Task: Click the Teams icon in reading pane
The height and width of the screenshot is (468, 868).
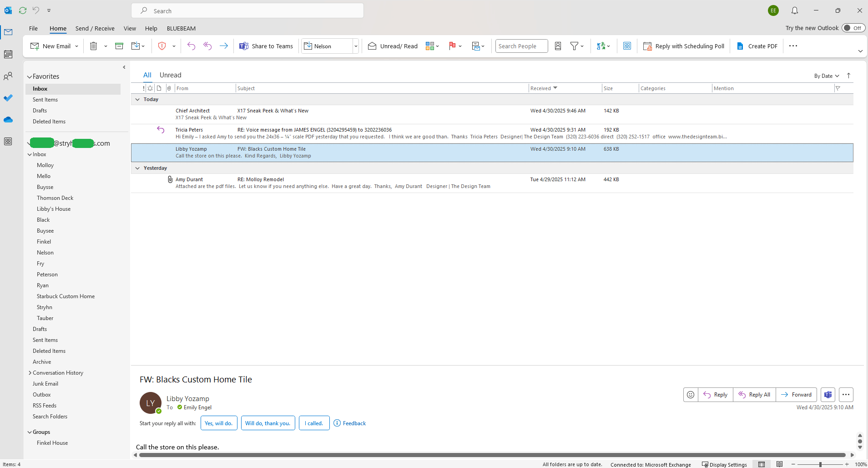Action: pyautogui.click(x=828, y=395)
